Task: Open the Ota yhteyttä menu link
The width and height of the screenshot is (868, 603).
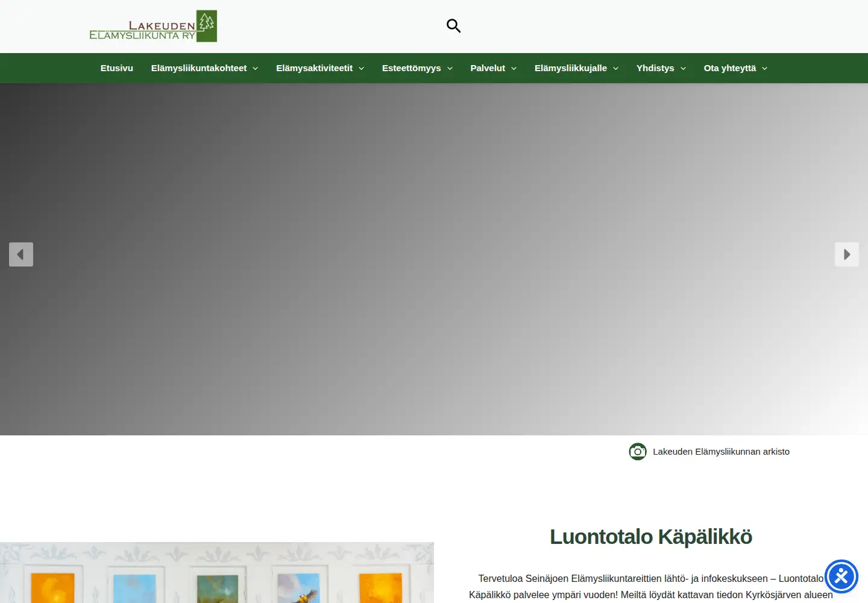Action: pyautogui.click(x=729, y=68)
